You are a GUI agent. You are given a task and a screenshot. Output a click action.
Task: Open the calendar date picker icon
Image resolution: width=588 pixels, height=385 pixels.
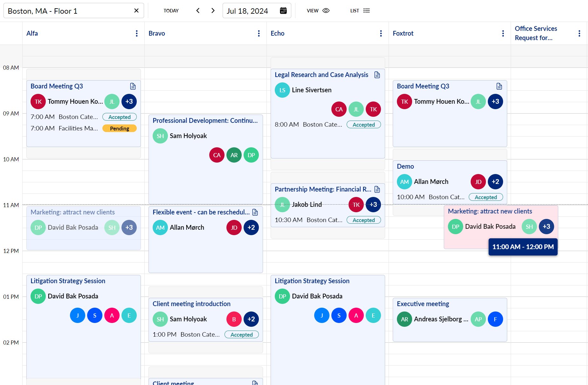click(283, 11)
